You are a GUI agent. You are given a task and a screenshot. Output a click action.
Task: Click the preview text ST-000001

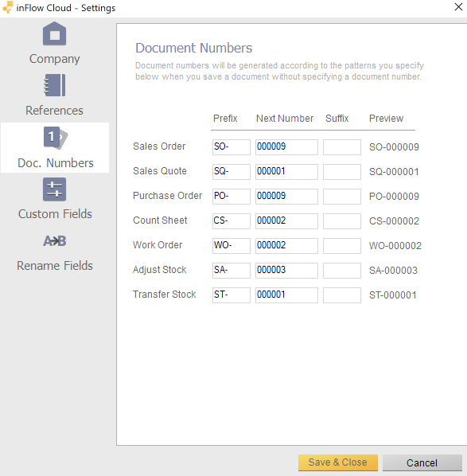point(393,295)
